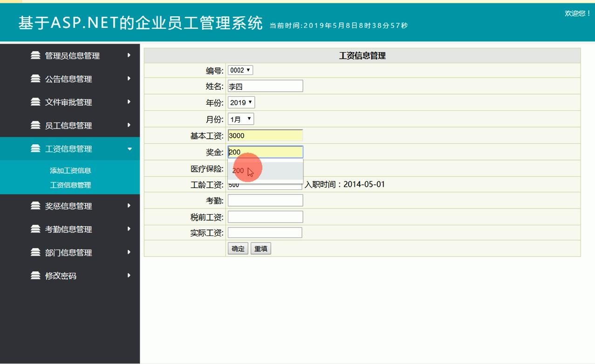Click the 税前工资 input field

265,217
